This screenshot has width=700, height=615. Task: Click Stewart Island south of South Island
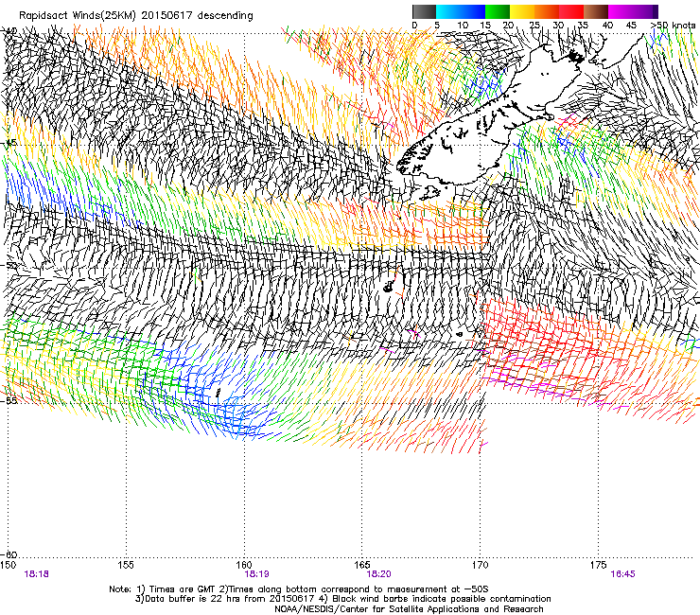(x=429, y=193)
